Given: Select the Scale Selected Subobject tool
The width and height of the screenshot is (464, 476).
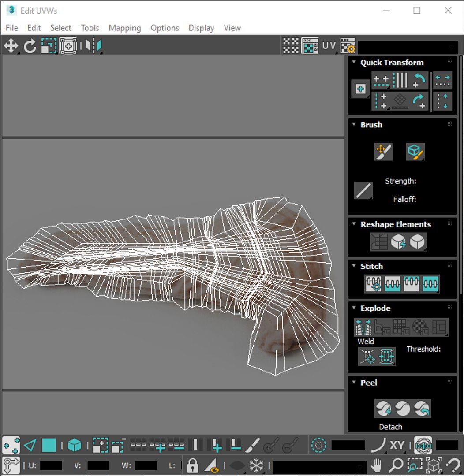Looking at the screenshot, I should click(49, 46).
